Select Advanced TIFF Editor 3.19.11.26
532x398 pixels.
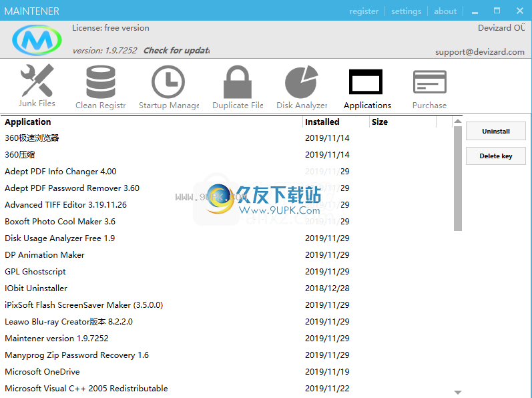coord(227,204)
